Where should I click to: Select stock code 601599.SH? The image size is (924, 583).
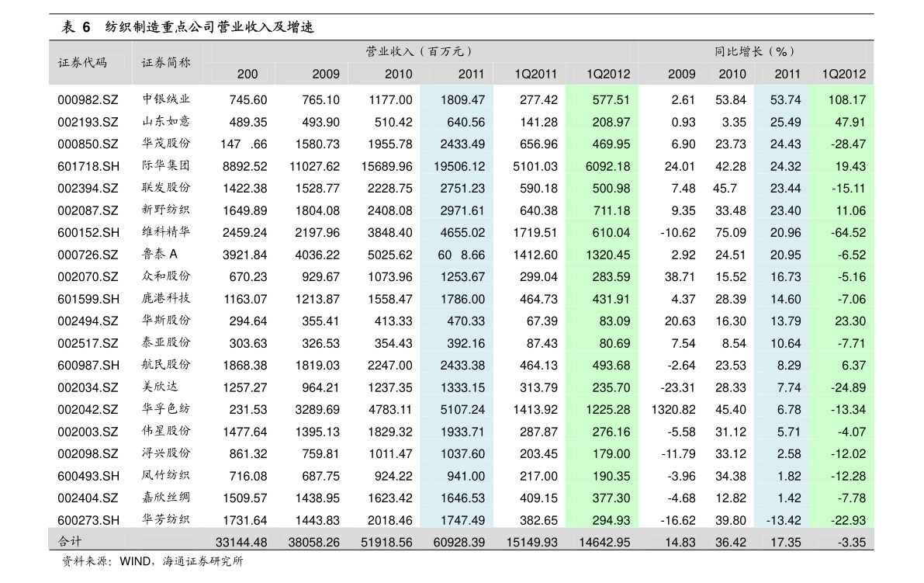tap(88, 299)
